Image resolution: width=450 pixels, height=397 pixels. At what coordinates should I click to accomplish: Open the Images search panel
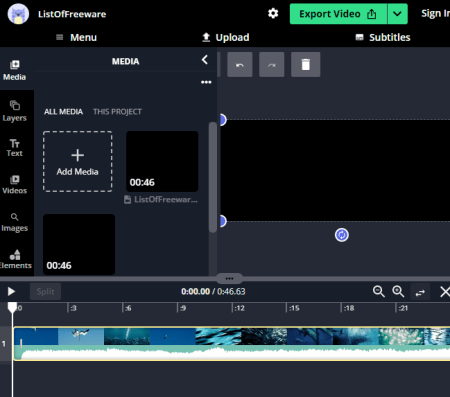tap(15, 222)
